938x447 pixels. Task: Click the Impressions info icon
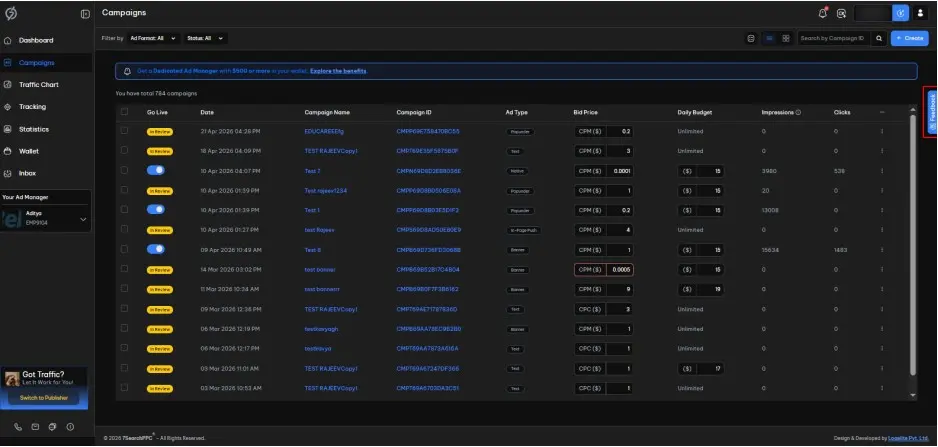click(x=799, y=112)
